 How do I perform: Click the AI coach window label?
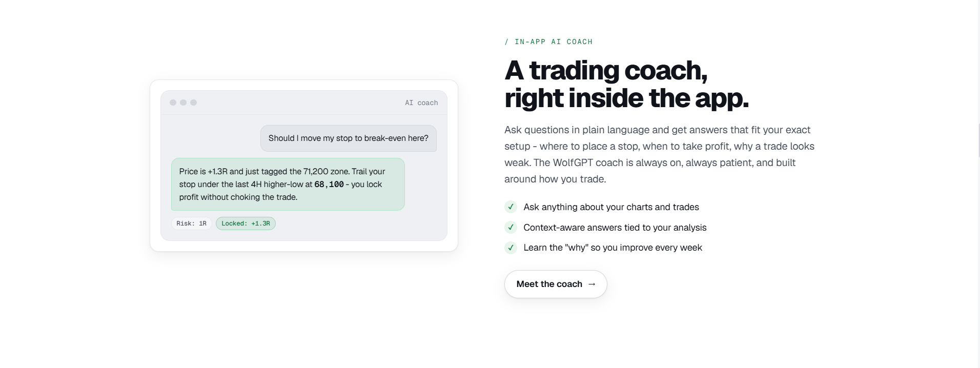point(421,103)
